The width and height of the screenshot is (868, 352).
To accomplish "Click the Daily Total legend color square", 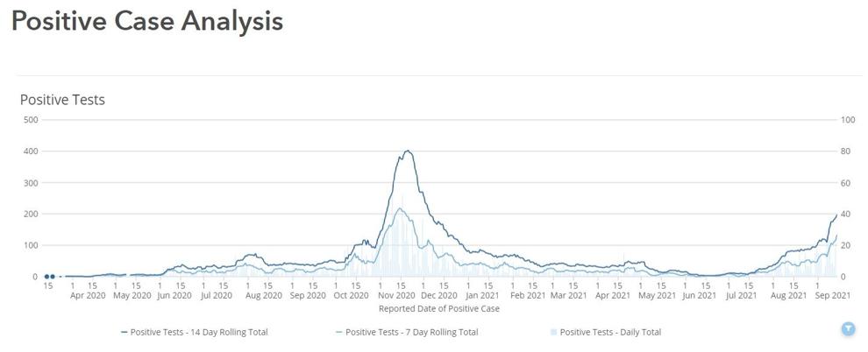I will pyautogui.click(x=554, y=332).
